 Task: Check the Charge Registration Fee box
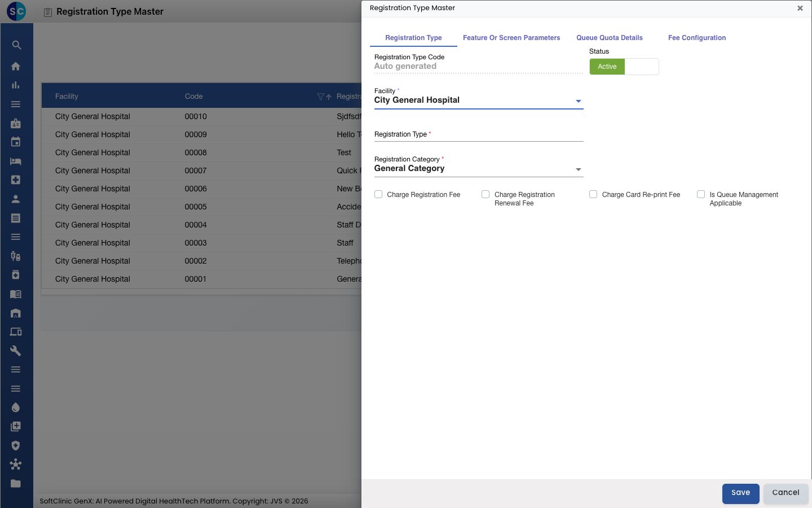coord(378,194)
